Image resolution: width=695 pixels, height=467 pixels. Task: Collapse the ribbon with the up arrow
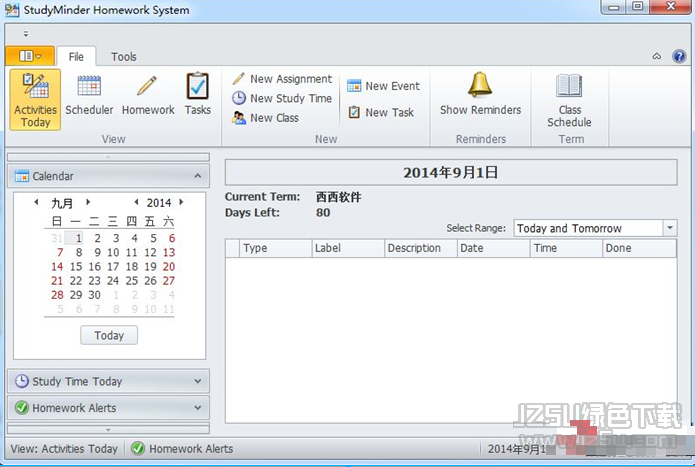(656, 56)
